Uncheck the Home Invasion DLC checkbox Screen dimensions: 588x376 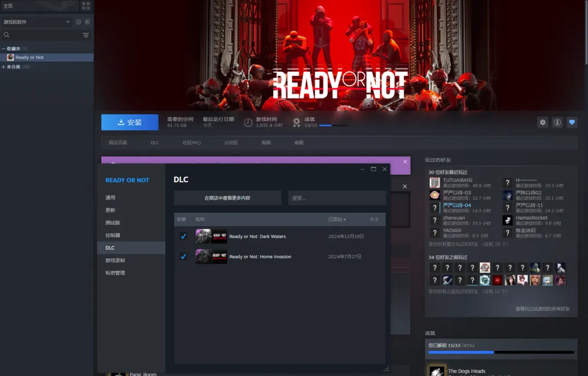[x=183, y=257]
